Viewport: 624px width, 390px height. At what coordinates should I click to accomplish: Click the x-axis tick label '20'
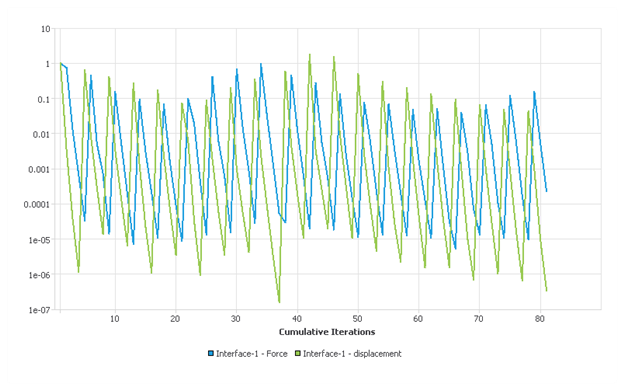[x=175, y=319]
